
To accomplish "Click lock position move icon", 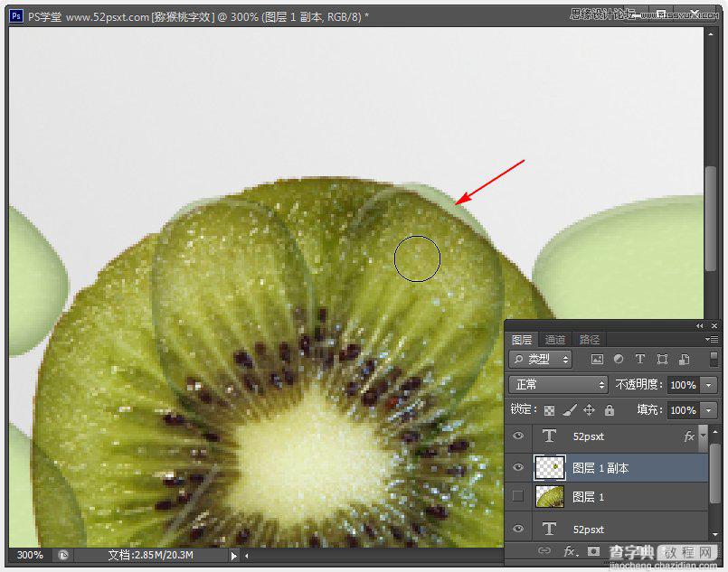I will point(589,410).
